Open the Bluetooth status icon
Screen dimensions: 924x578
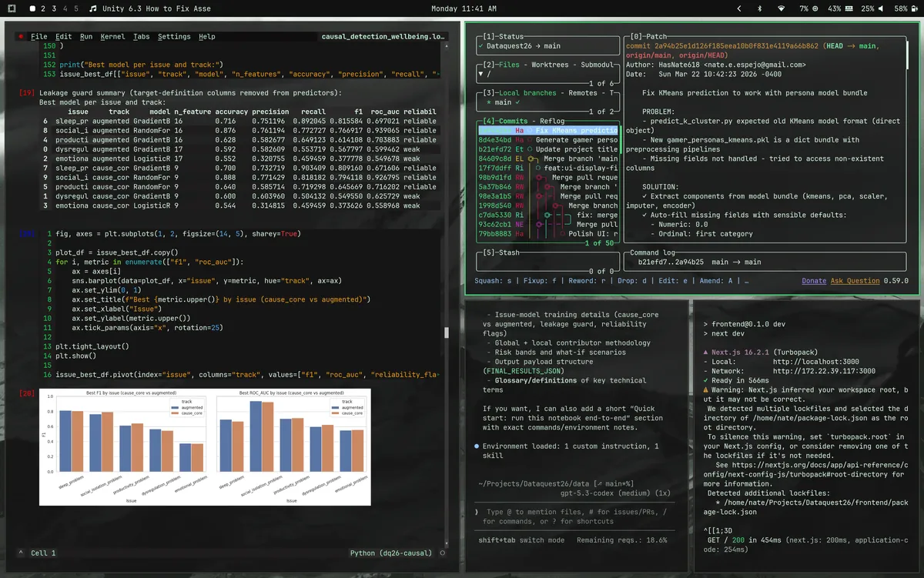pos(760,8)
